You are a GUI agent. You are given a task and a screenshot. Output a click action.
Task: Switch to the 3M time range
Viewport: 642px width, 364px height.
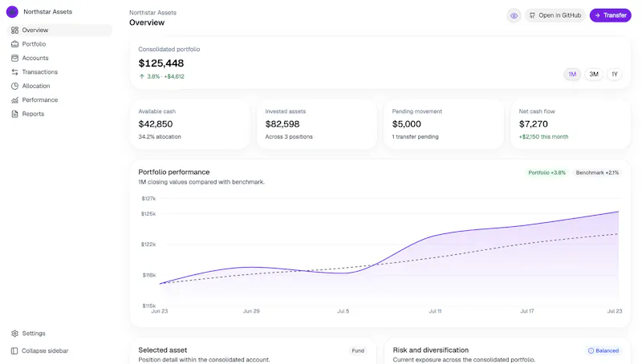594,74
